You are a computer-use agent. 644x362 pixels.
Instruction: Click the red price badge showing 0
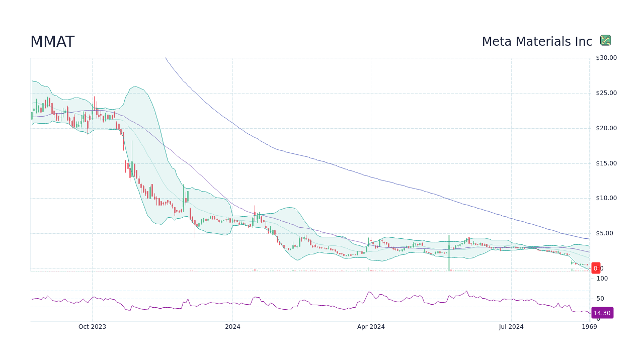(596, 268)
